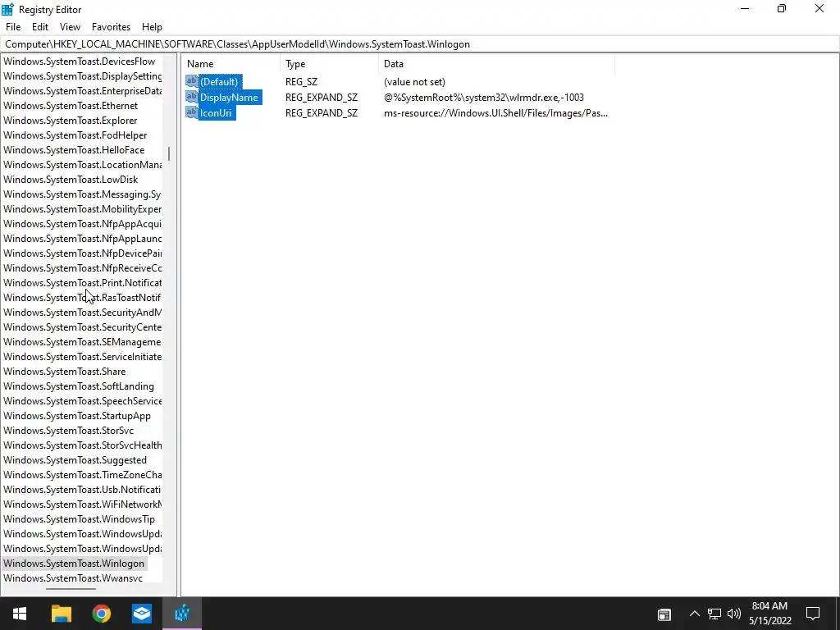The width and height of the screenshot is (840, 630).
Task: Select the Windows.SystemToast.Explorer key
Action: 71,121
